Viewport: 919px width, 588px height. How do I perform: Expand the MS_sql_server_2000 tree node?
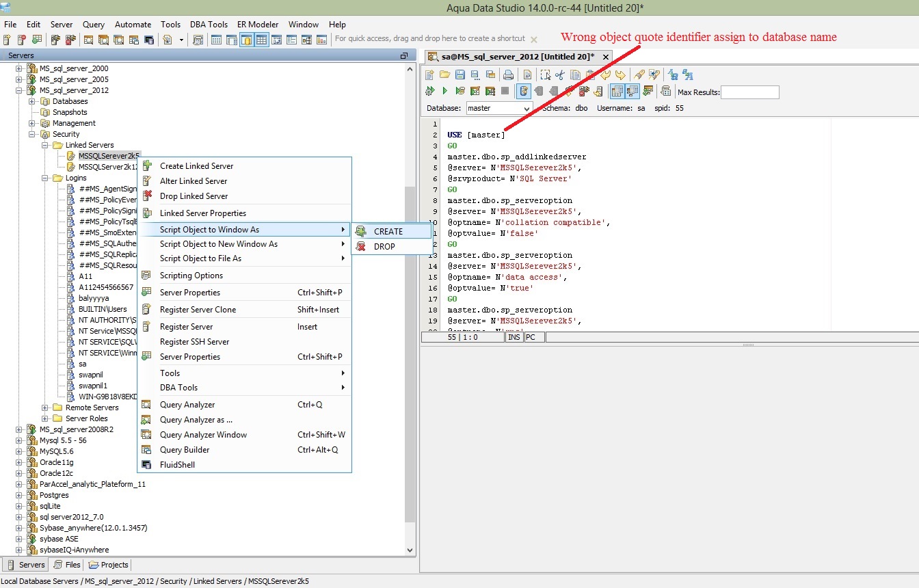tap(19, 68)
